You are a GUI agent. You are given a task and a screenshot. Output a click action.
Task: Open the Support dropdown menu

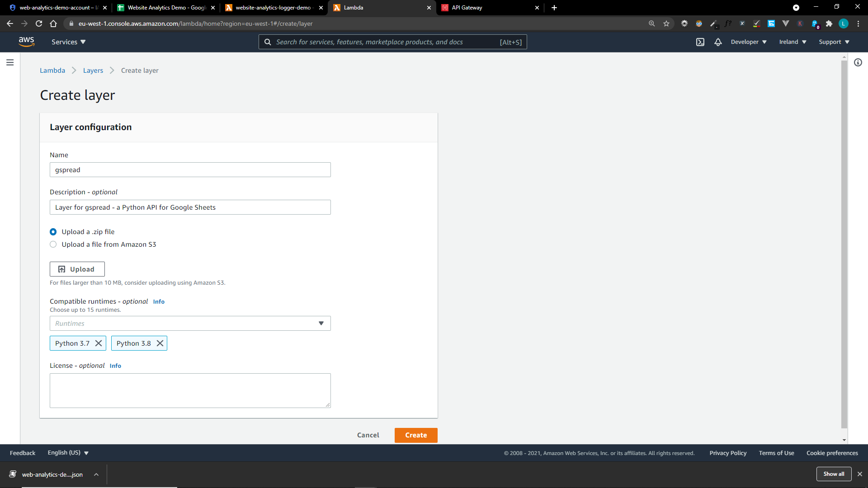click(833, 42)
